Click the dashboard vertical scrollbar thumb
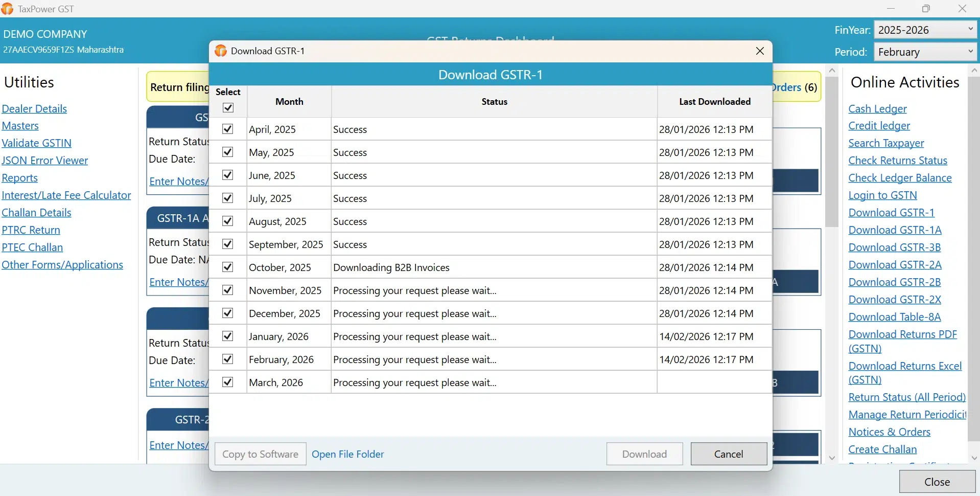980x496 pixels. tap(832, 152)
